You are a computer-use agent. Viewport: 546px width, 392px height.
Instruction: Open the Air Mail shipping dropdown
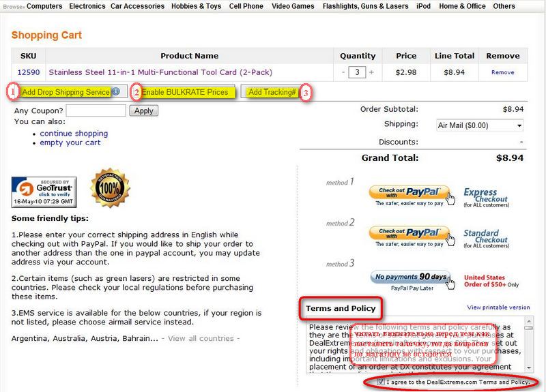coord(480,125)
